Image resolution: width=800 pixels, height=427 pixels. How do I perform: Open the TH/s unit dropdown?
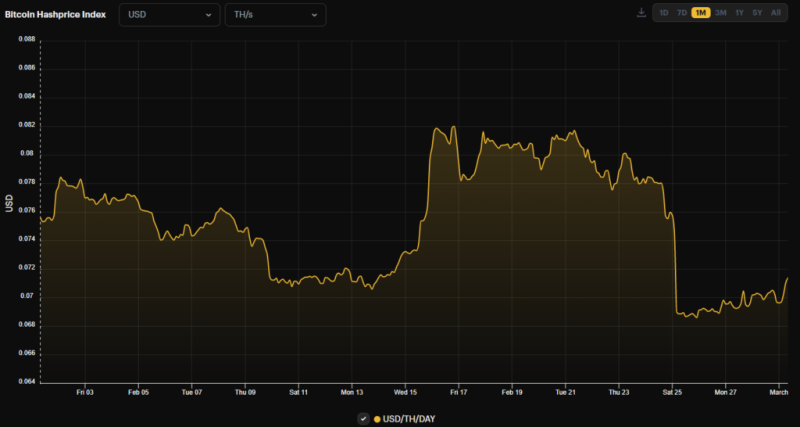click(274, 15)
